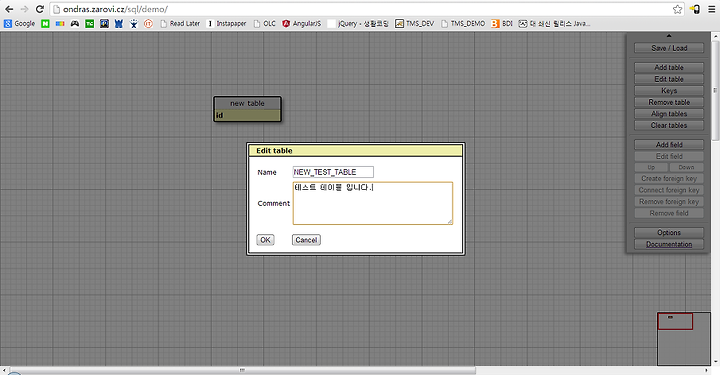Click Add field
This screenshot has width=720, height=375.
(669, 145)
